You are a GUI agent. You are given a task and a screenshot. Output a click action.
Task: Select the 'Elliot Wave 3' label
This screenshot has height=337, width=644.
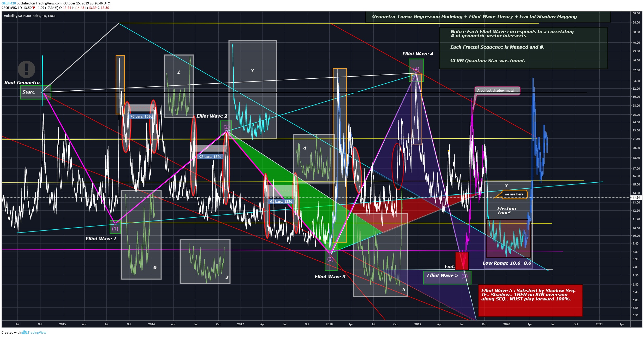coord(330,277)
